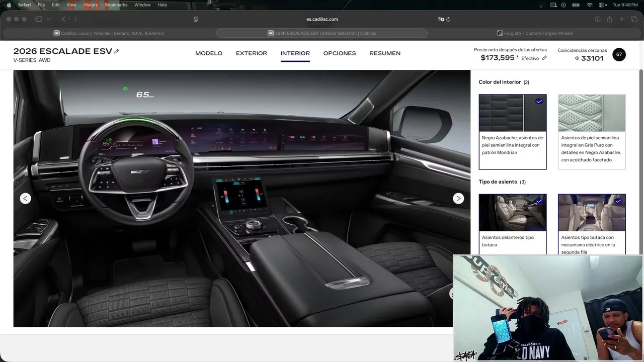Open the Safari menu in the menu bar

24,5
